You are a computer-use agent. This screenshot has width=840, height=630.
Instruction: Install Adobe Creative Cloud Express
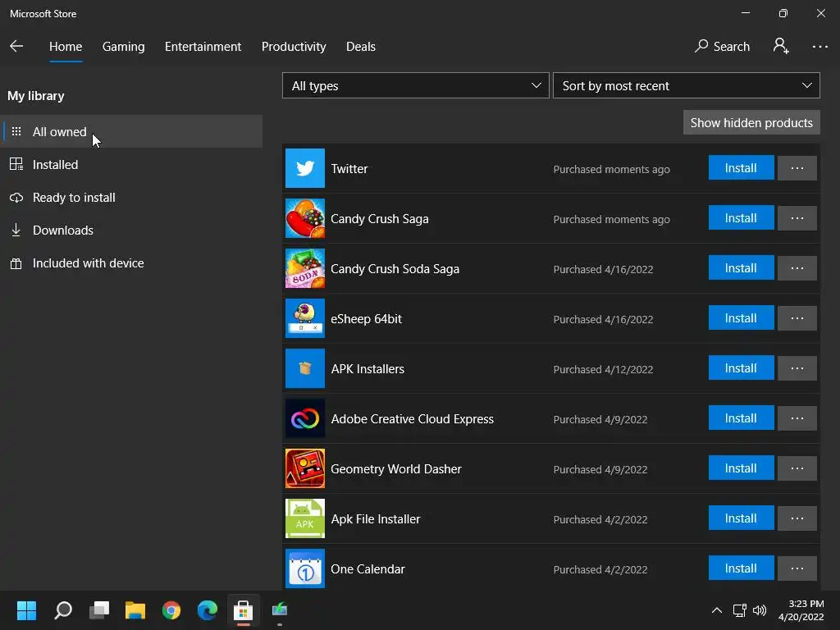pyautogui.click(x=741, y=418)
